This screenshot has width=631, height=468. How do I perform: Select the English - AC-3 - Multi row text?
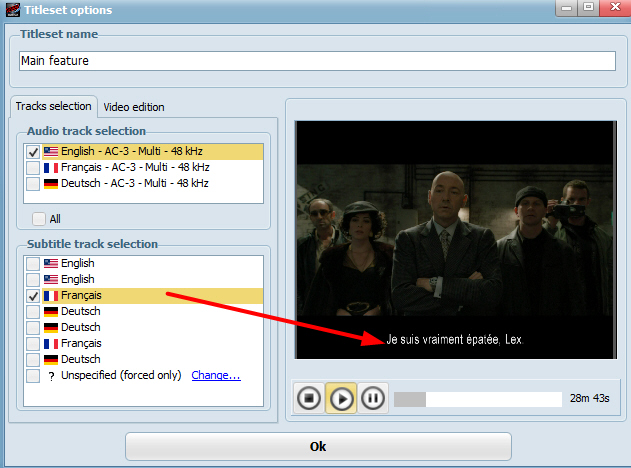pos(132,151)
